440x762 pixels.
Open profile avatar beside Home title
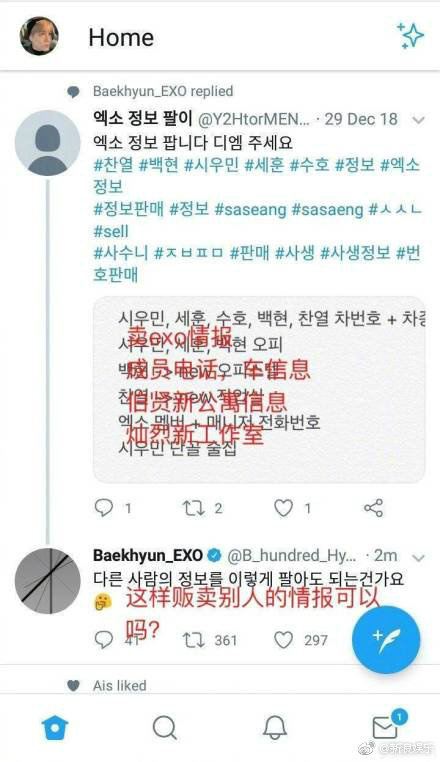[x=39, y=36]
